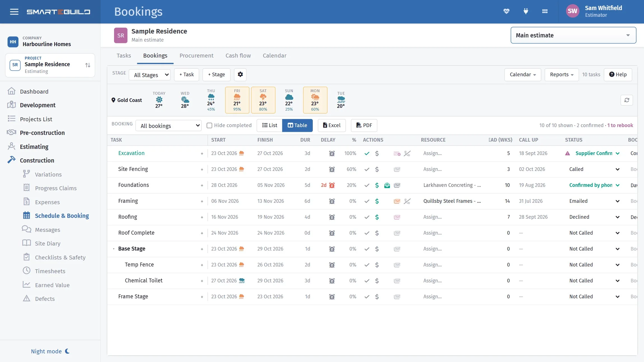Open the hamburger navigation menu
This screenshot has width=644, height=362.
14,12
